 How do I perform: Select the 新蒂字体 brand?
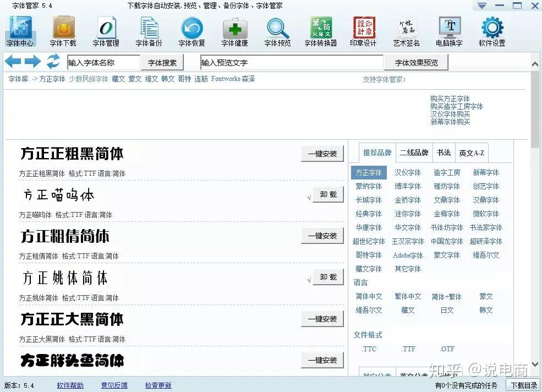tap(486, 172)
